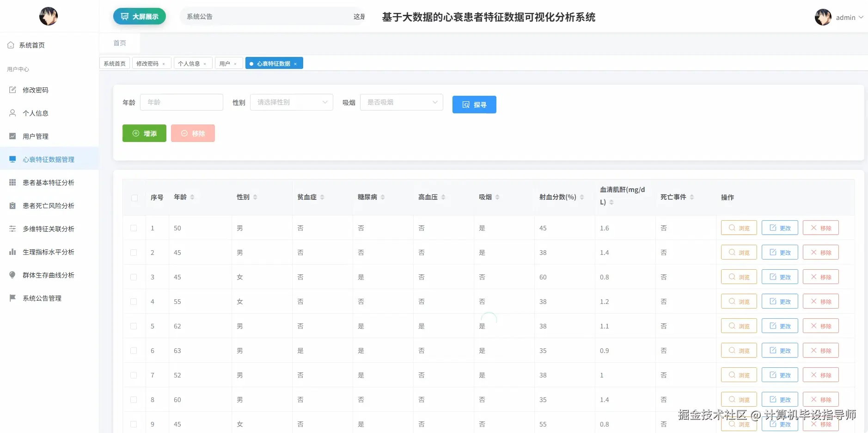Click 浏览 for row 1
Viewport: 868px width, 433px height.
pyautogui.click(x=739, y=228)
